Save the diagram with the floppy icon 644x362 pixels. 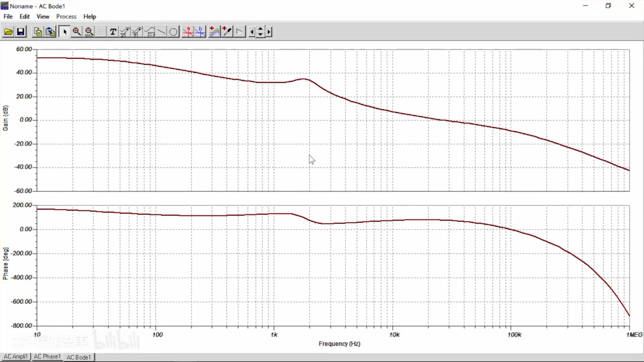click(x=21, y=32)
